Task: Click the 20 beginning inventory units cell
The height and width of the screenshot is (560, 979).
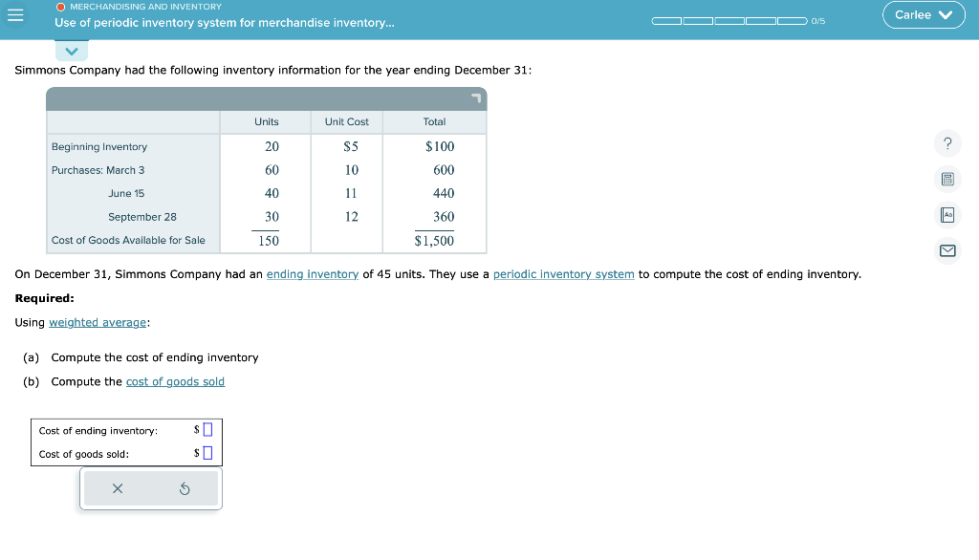Action: click(272, 147)
